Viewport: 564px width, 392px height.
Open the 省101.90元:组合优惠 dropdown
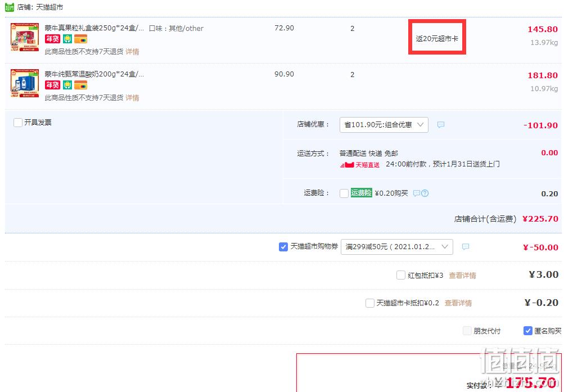pos(384,125)
